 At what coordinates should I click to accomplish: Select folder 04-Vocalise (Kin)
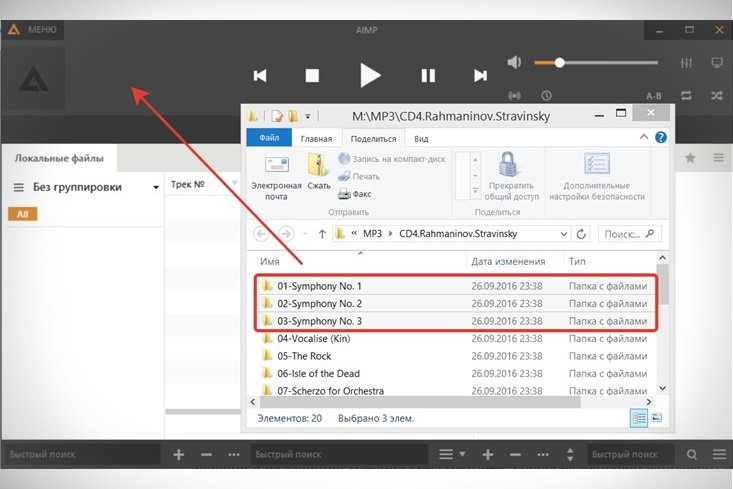(314, 338)
